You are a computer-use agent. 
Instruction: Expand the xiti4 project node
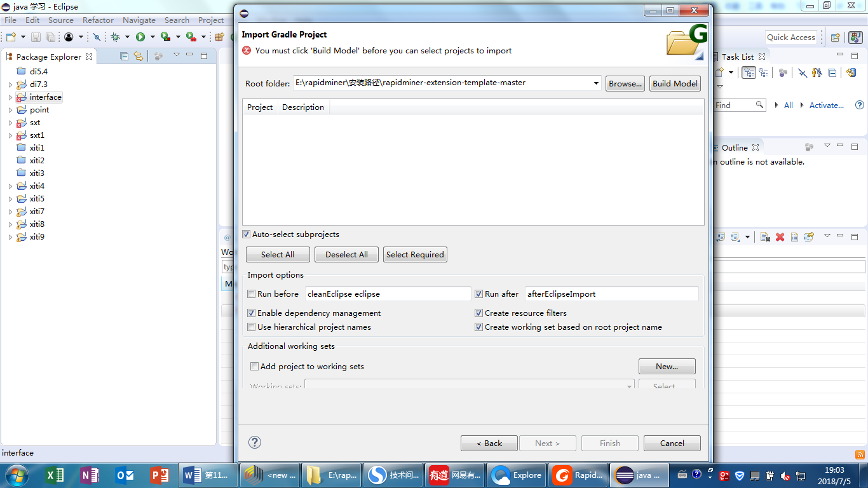click(x=10, y=186)
